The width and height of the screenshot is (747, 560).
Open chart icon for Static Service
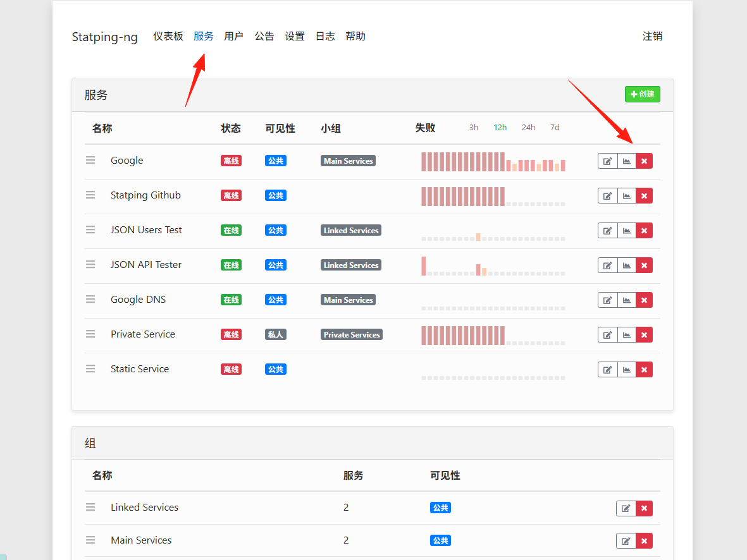coord(626,370)
